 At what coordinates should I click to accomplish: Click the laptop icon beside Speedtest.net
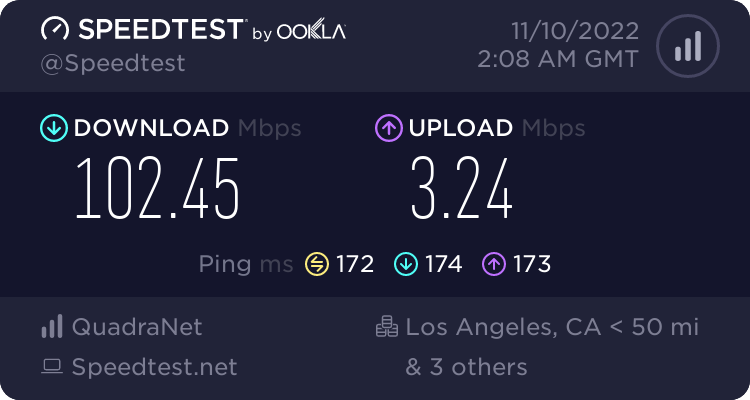click(52, 367)
